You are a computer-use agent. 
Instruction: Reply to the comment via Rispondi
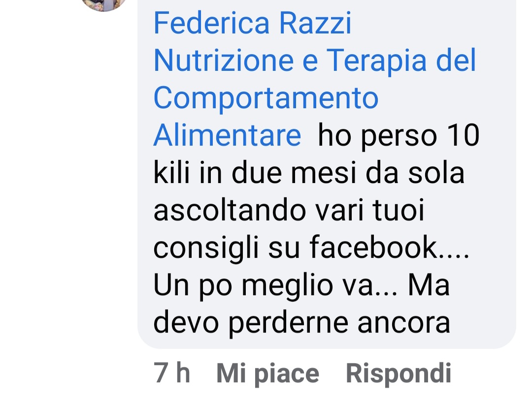coord(399,373)
